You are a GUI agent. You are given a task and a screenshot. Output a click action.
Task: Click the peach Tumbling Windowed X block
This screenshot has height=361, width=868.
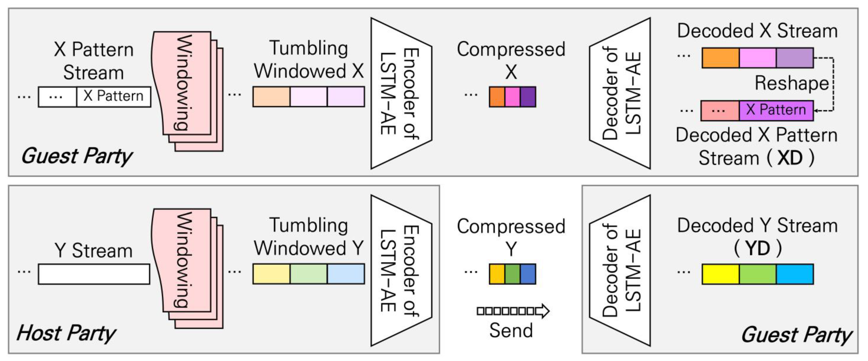click(x=271, y=97)
